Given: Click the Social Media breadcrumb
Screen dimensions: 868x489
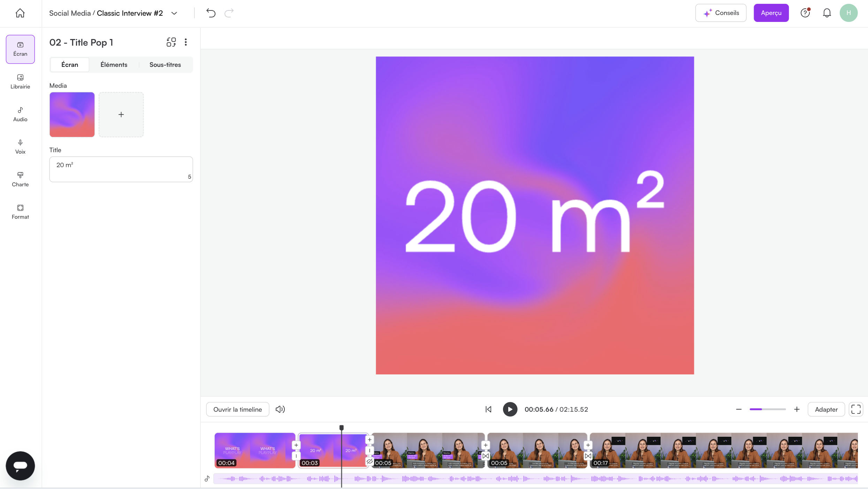Looking at the screenshot, I should pyautogui.click(x=70, y=13).
